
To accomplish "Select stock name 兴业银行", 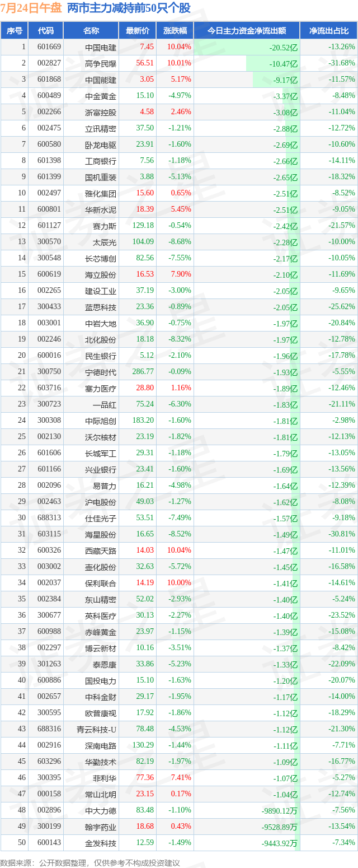I will (101, 469).
